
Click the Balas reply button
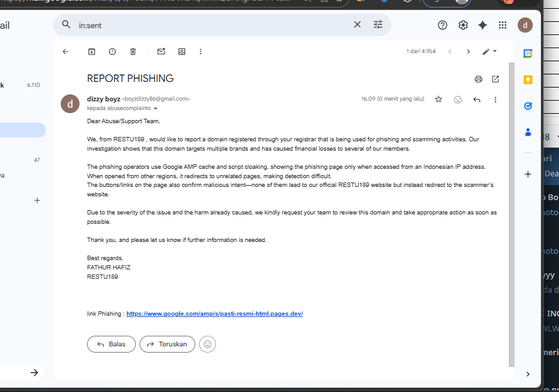click(x=111, y=344)
